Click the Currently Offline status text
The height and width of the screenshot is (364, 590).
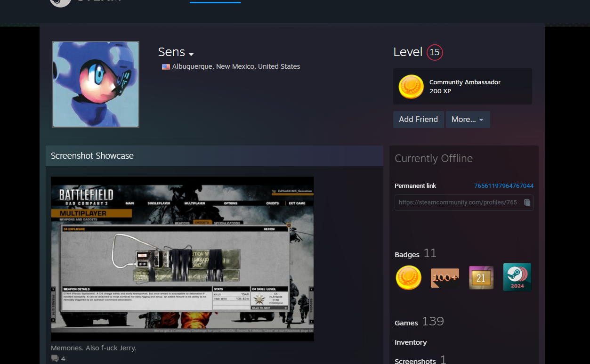(x=434, y=159)
